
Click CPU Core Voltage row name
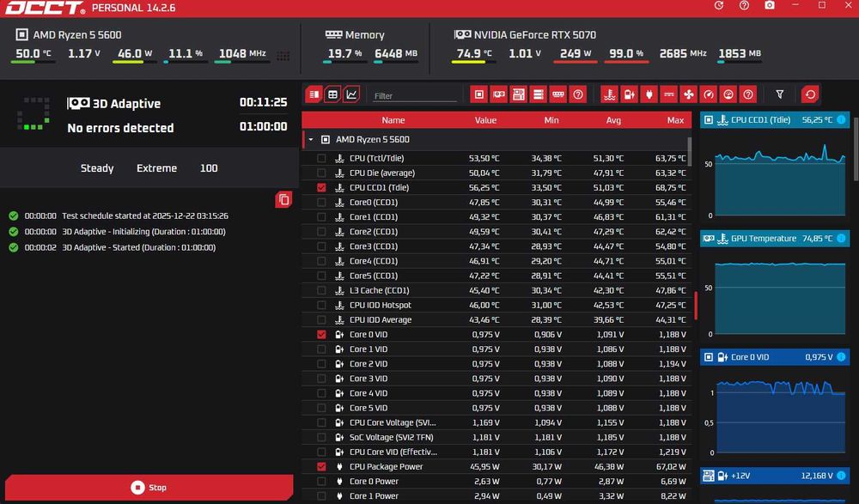(x=393, y=423)
